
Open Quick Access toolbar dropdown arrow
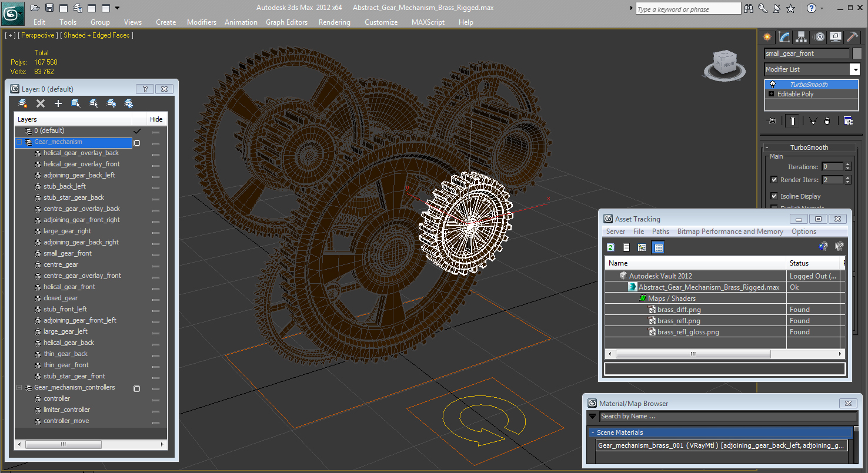click(118, 8)
